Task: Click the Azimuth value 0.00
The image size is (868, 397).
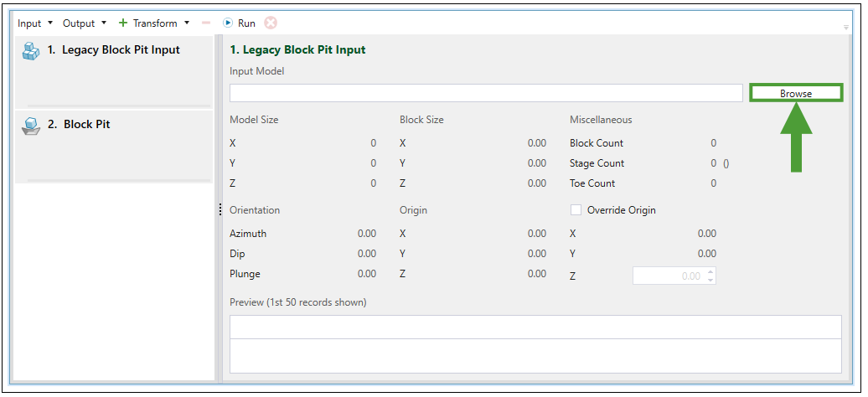Action: [x=367, y=234]
